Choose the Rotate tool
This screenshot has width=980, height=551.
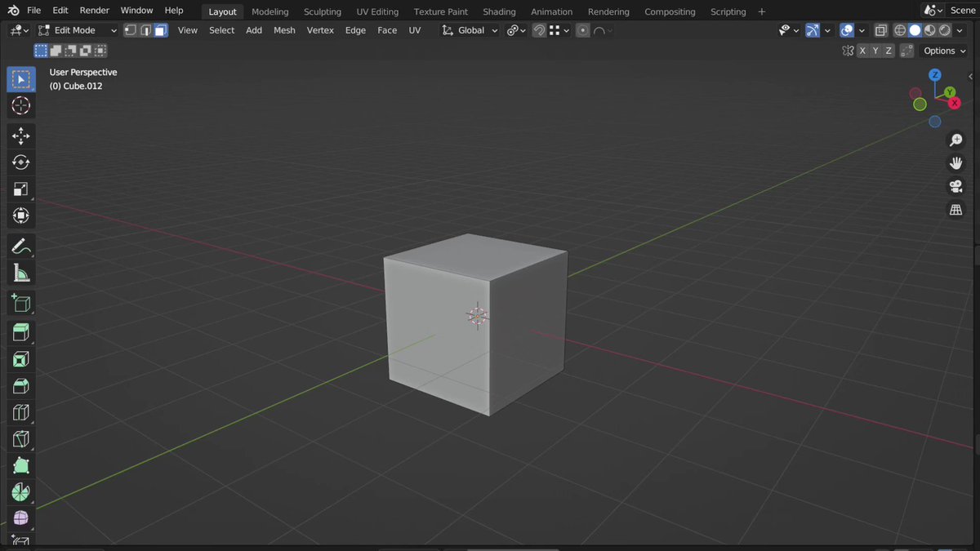[x=21, y=162]
